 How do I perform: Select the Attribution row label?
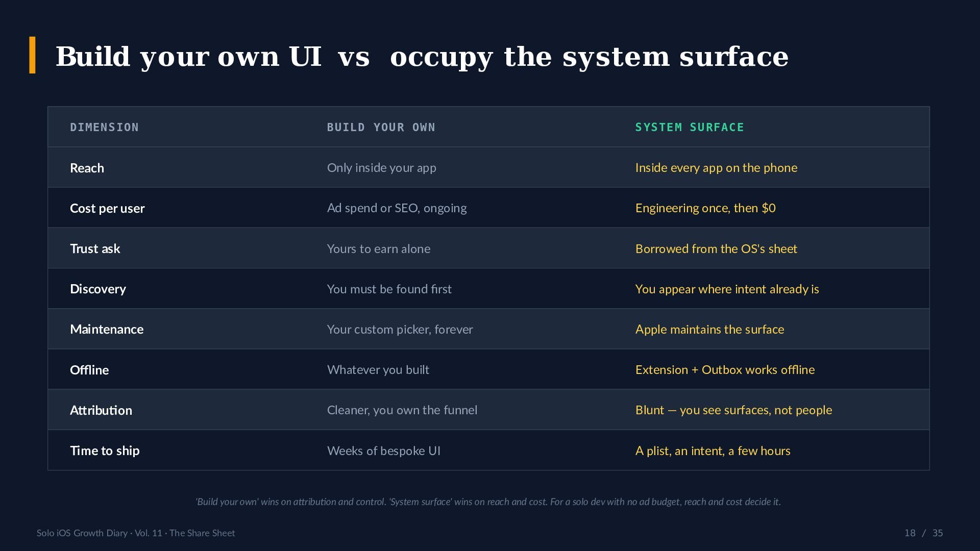coord(101,410)
